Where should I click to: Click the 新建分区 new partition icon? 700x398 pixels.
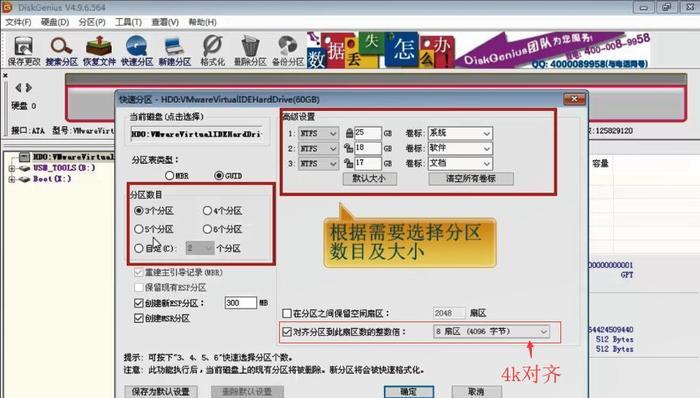(175, 51)
